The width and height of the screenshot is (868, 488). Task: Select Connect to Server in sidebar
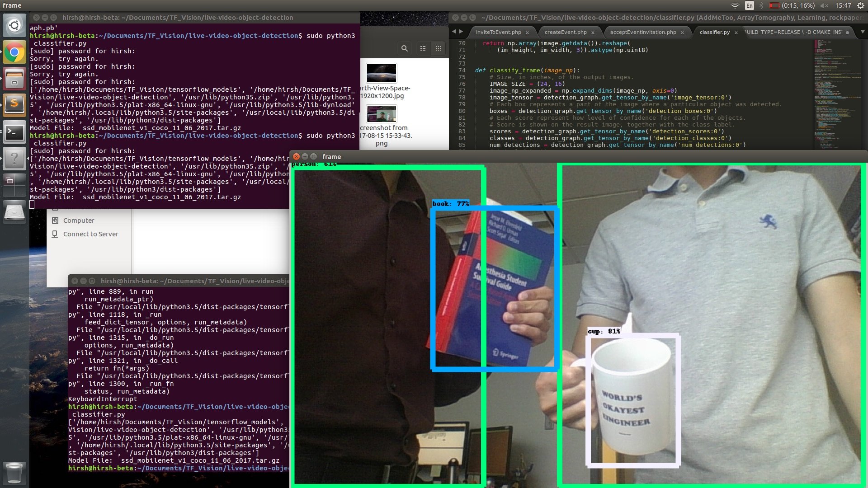(90, 234)
